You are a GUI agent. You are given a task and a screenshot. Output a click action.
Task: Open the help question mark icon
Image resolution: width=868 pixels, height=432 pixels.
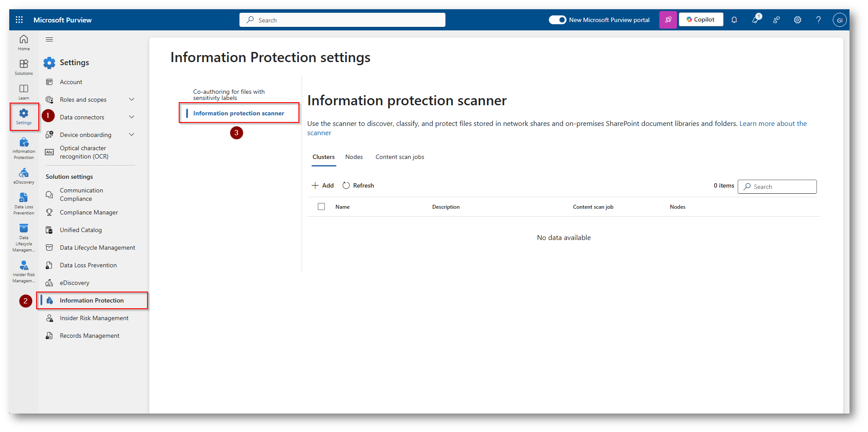click(818, 20)
